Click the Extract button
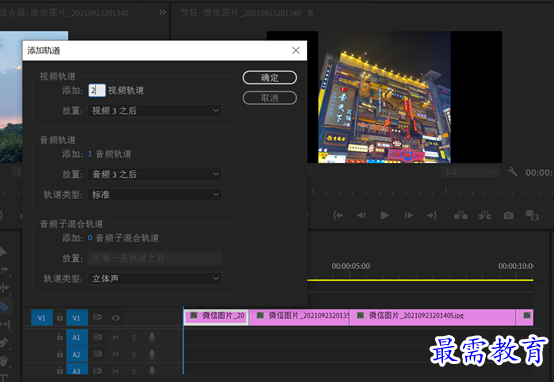 pos(485,215)
